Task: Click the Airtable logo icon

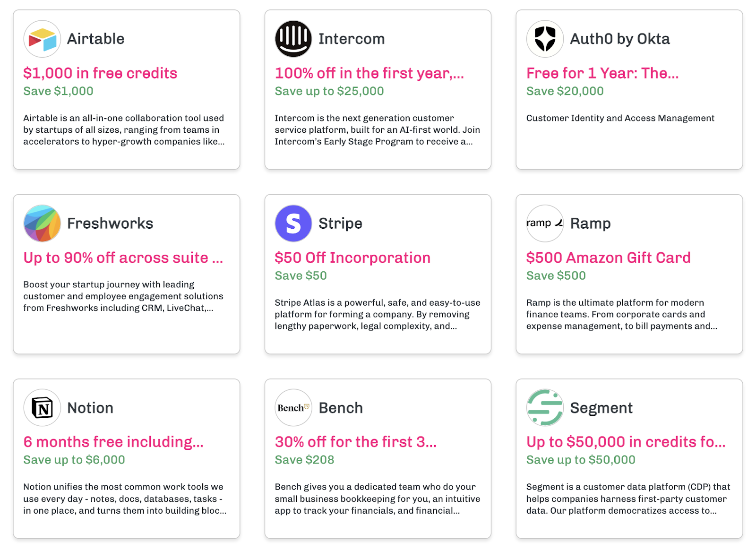Action: (42, 39)
